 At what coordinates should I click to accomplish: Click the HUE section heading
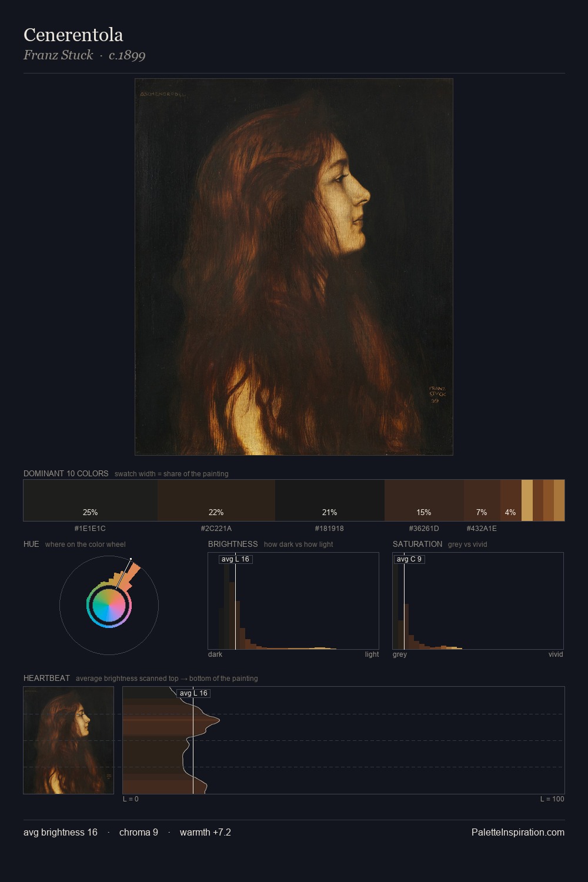click(x=31, y=544)
